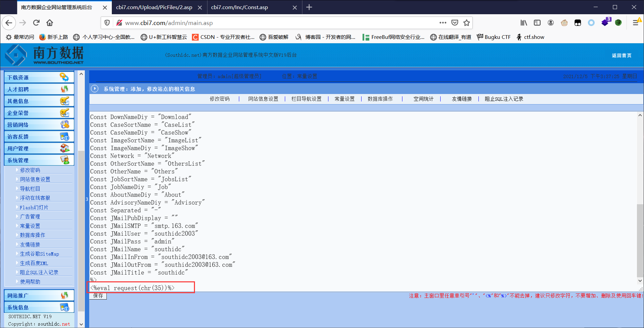644x328 pixels.
Task: Expand 企业荣誉 sidebar section
Action: click(x=39, y=113)
